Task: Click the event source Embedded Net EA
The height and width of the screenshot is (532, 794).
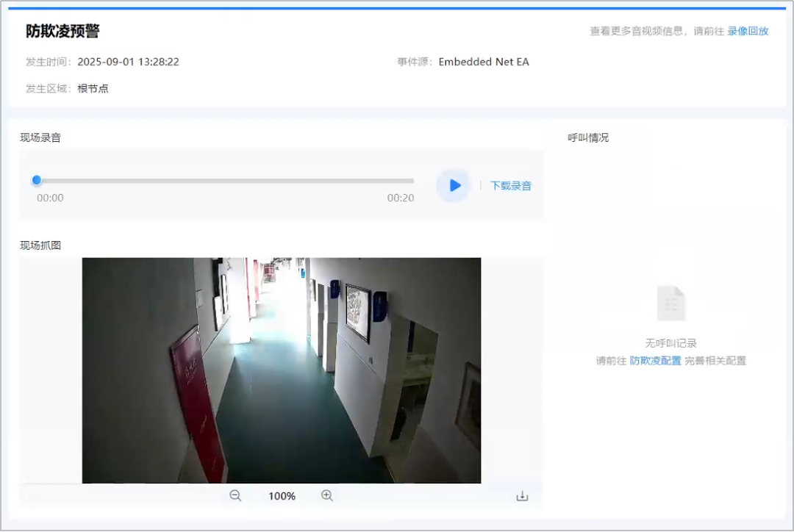Action: pyautogui.click(x=484, y=62)
